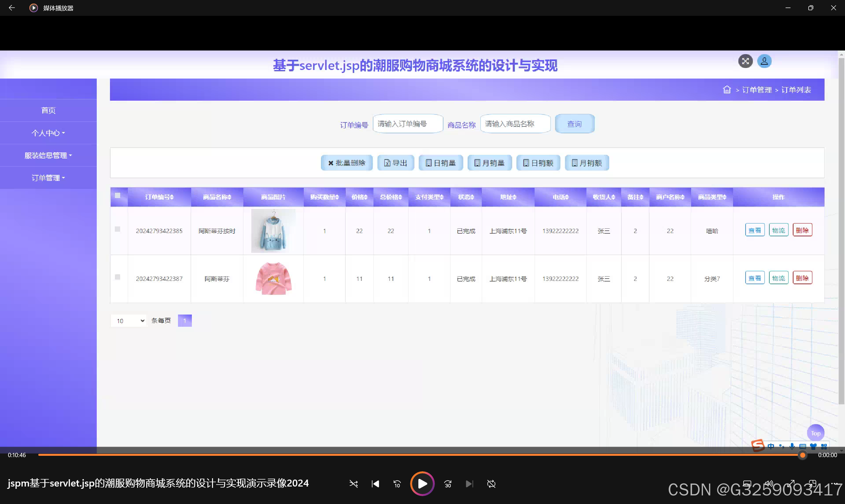845x504 pixels.
Task: Click the 批量删除 batch delete button
Action: click(347, 163)
